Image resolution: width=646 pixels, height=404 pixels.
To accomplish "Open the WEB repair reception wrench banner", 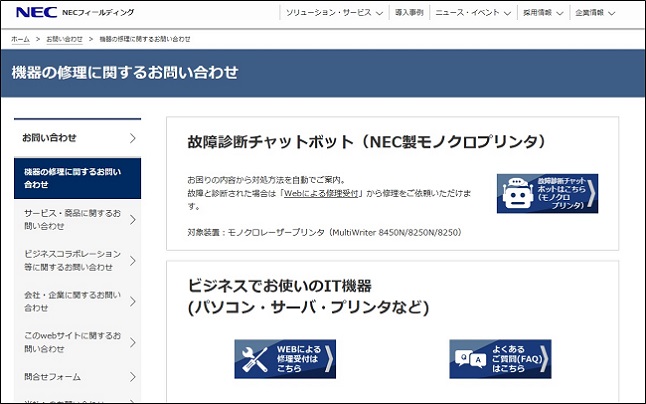I will point(285,359).
